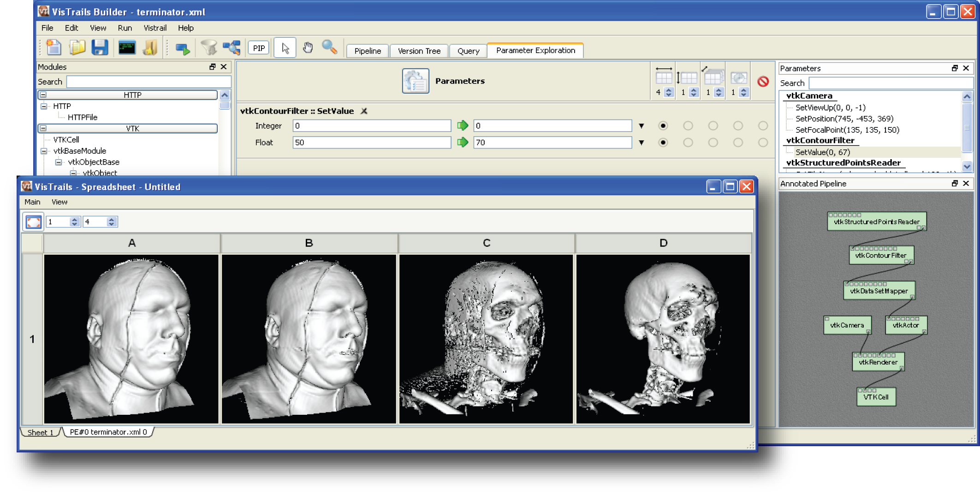Collapse the HTTP category header
The image size is (980, 496).
(x=43, y=95)
